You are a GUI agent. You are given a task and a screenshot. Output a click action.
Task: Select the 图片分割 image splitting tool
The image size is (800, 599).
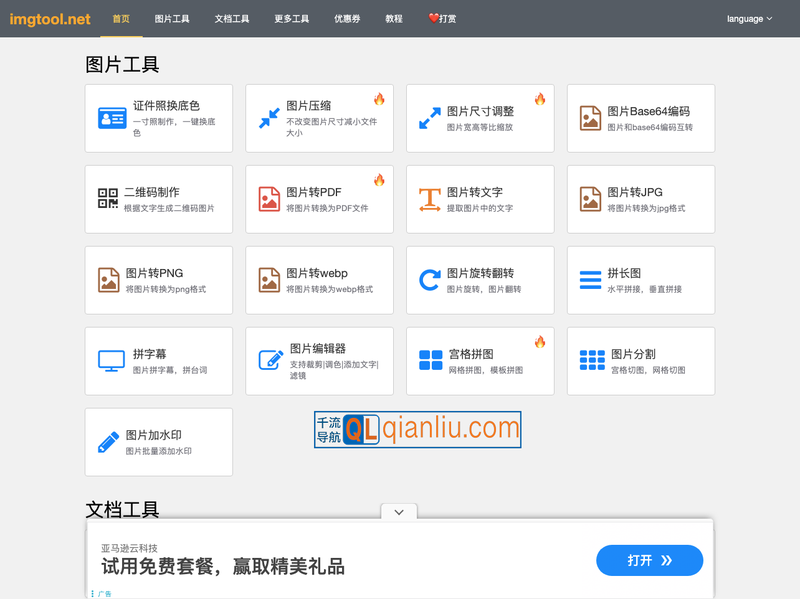pos(641,361)
